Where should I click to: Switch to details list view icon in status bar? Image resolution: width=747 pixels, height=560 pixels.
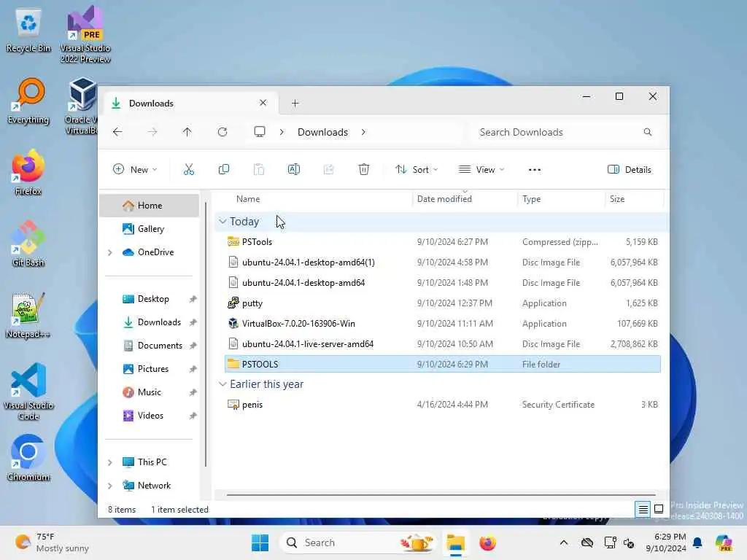[643, 510]
